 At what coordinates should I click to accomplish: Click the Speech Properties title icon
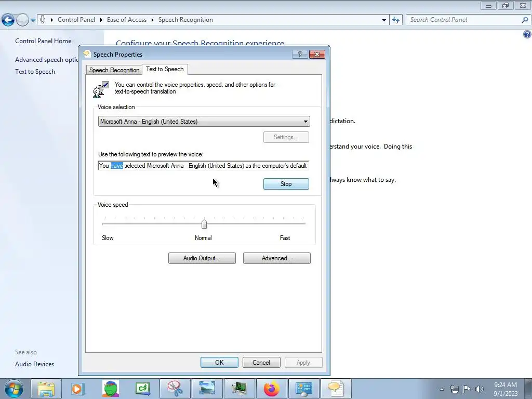(x=87, y=54)
